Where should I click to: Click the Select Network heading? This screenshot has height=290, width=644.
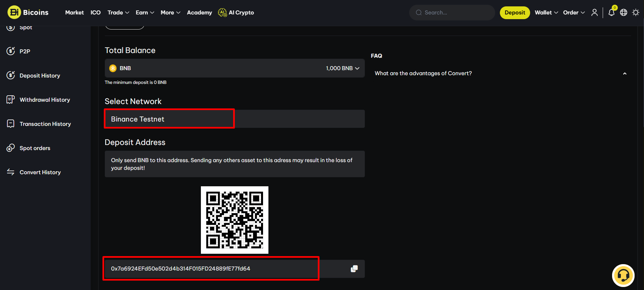[x=133, y=101]
